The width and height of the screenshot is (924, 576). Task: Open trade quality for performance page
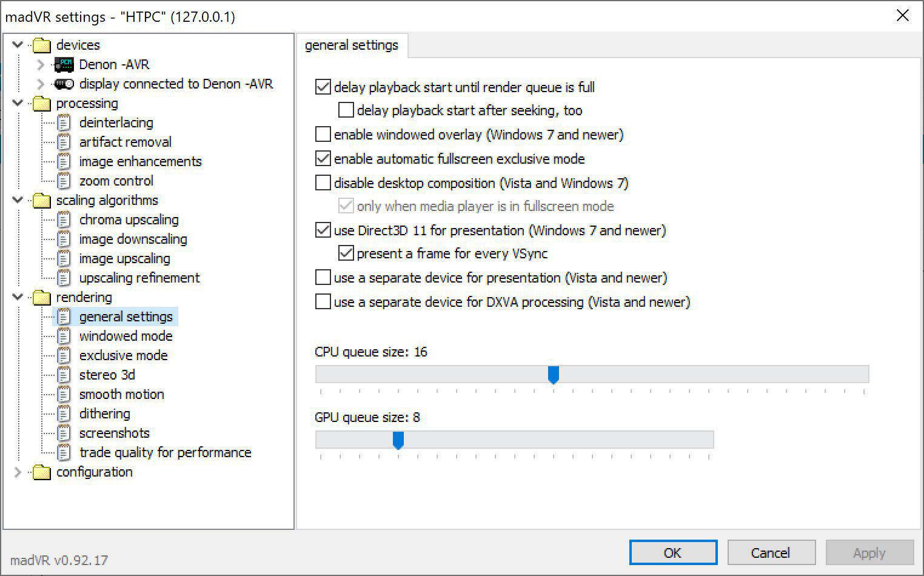coord(165,452)
